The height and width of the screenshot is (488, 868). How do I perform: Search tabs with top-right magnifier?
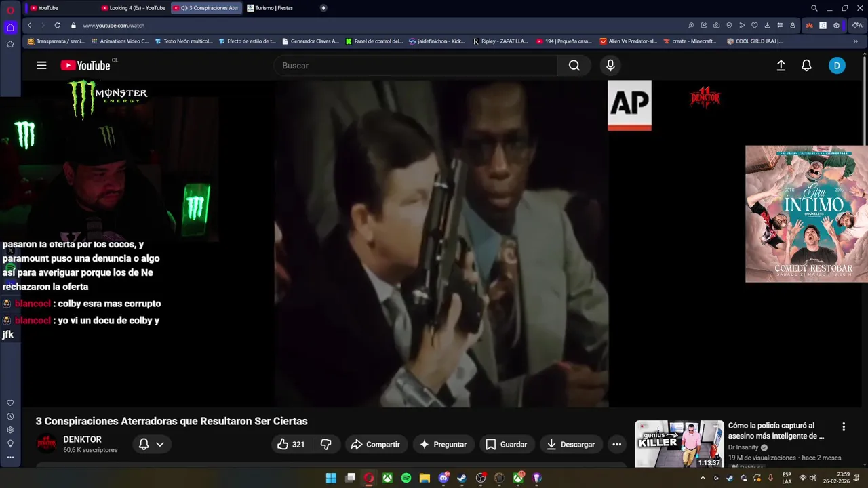point(814,8)
